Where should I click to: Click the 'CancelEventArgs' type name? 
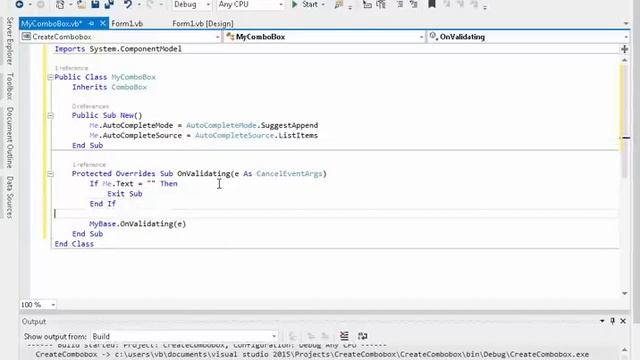point(289,174)
